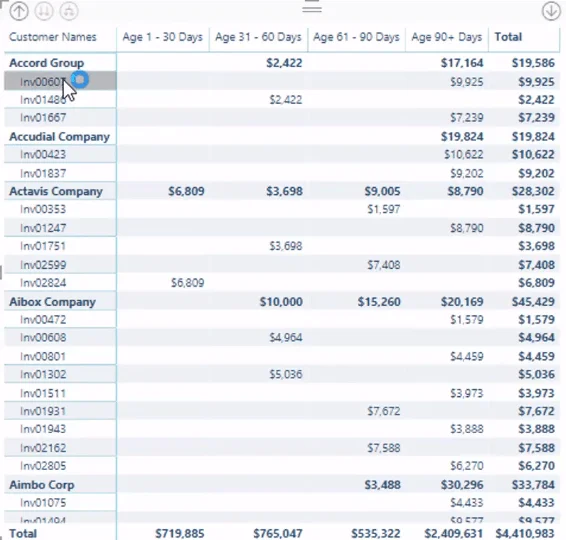
Task: Click Aimbo Corp 90+ days value $30,296
Action: pyautogui.click(x=462, y=485)
